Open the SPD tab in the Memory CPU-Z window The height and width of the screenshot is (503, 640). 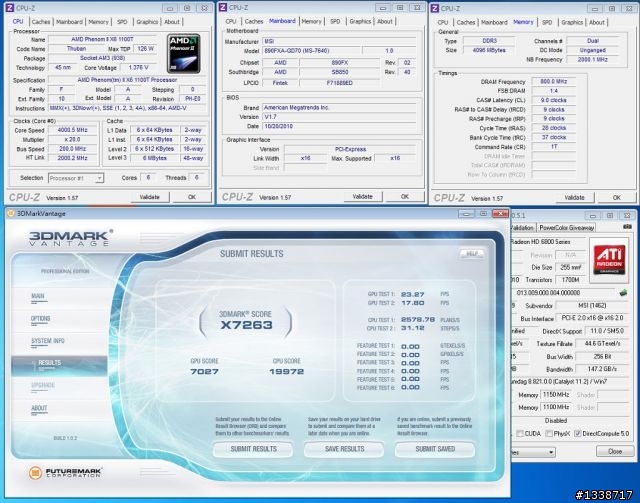pyautogui.click(x=547, y=22)
